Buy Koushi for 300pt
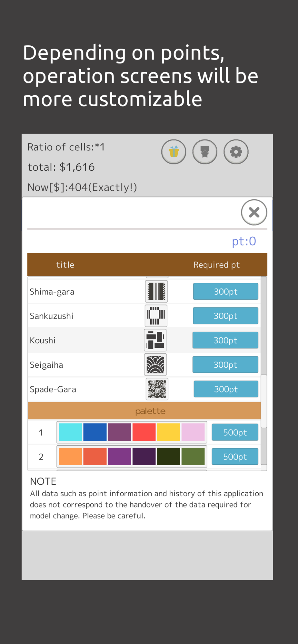The width and height of the screenshot is (298, 644). coord(225,340)
